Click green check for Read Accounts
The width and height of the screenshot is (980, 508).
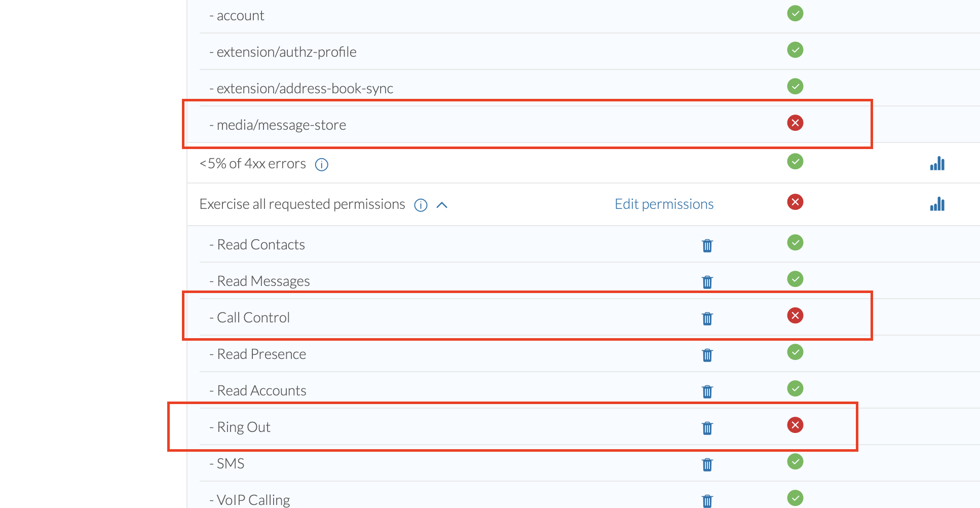pyautogui.click(x=795, y=388)
